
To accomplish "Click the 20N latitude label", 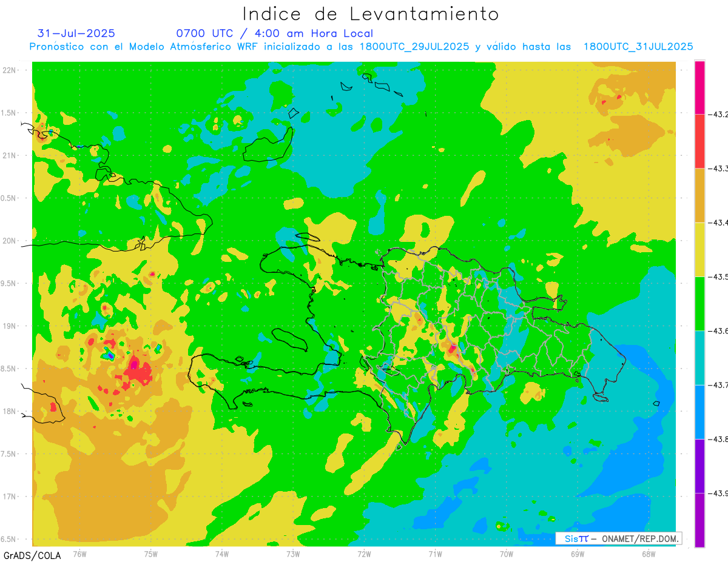I will pos(10,241).
